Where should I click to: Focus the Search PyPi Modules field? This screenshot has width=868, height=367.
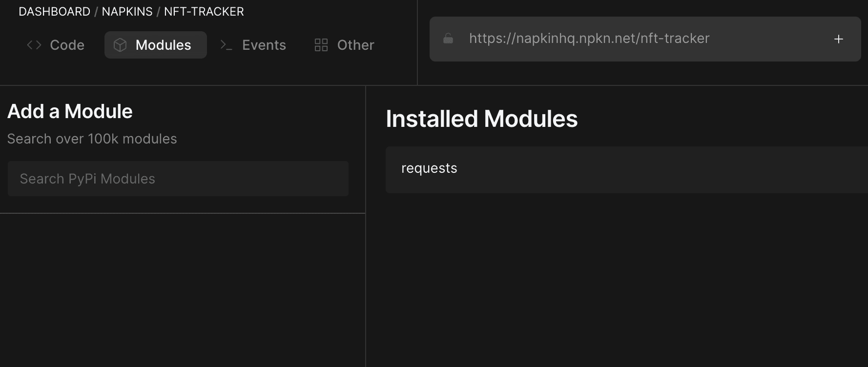178,179
